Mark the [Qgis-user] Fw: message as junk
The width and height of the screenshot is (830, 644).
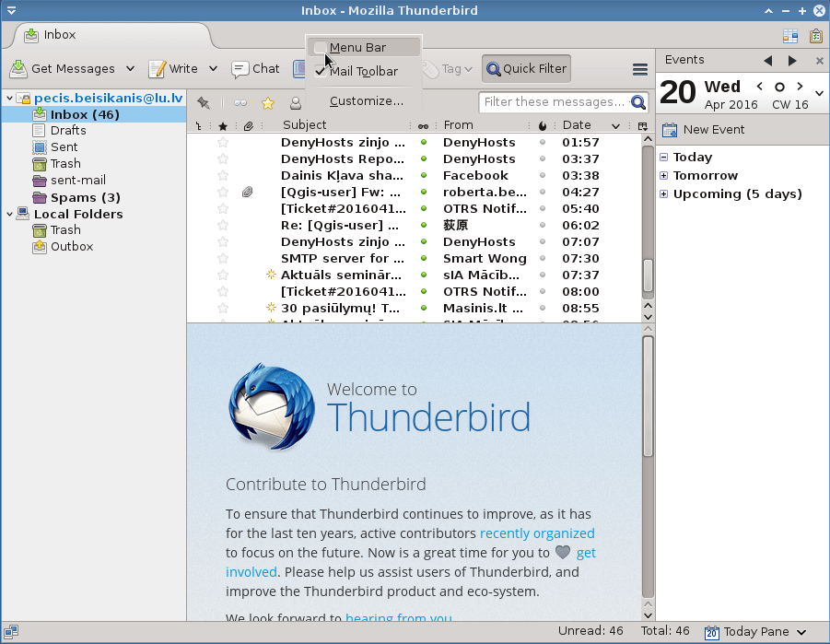click(x=543, y=193)
